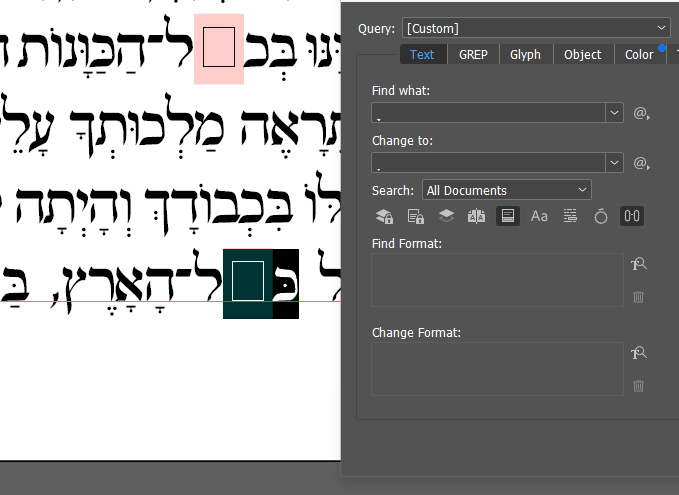Viewport: 679px width, 495px height.
Task: Expand Change to history dropdown
Action: 614,163
